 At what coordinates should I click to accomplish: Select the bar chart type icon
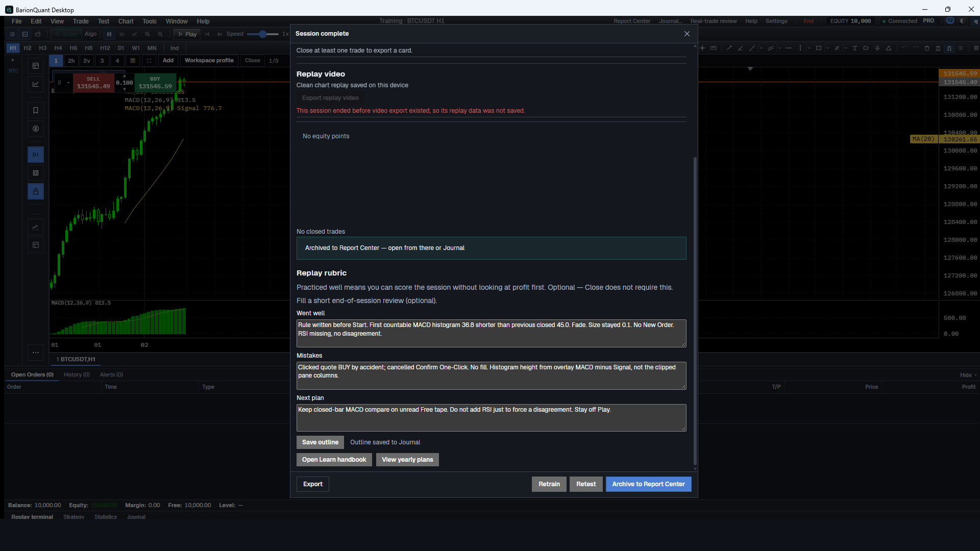(x=122, y=34)
